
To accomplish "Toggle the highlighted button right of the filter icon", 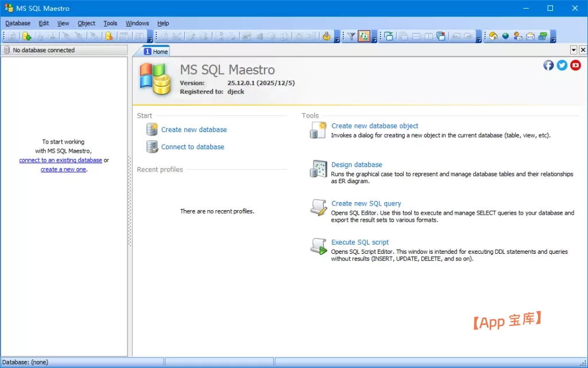I will (x=363, y=36).
